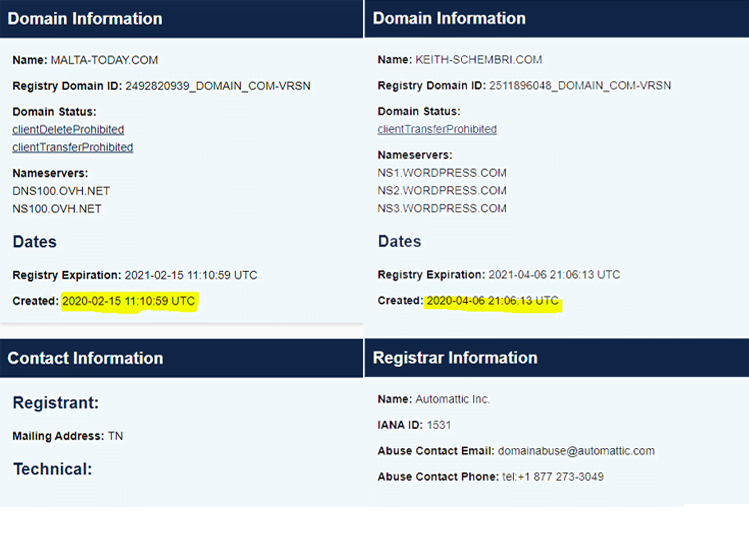Click the NS1.WORDPRESS.COM nameserver entry
Viewport: 749px width, 541px height.
tap(442, 173)
